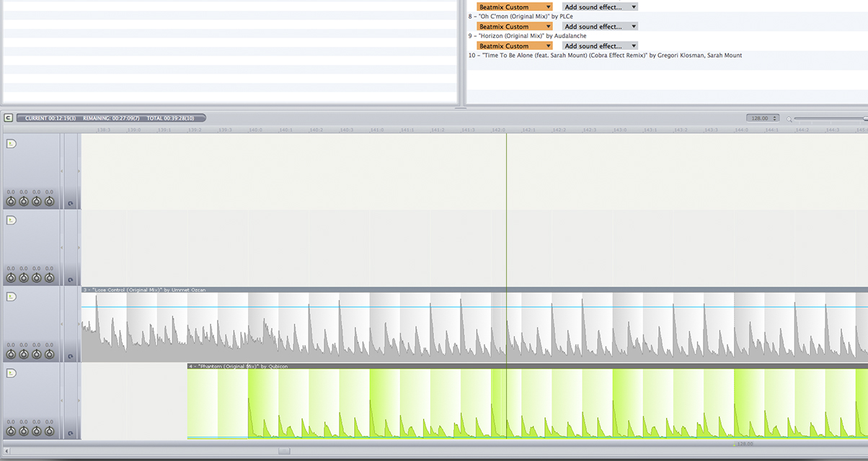Image resolution: width=868 pixels, height=461 pixels.
Task: Select playlist item 10 Time To Be Alone
Action: [x=606, y=55]
